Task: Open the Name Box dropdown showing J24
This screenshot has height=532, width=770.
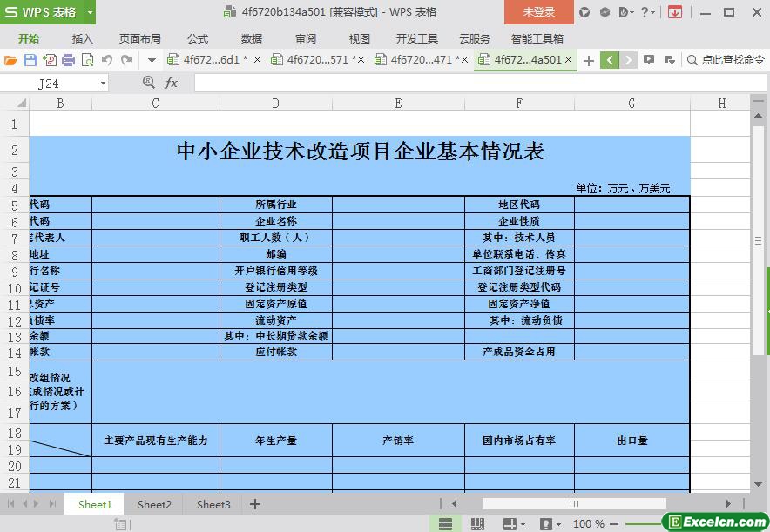Action: (103, 84)
